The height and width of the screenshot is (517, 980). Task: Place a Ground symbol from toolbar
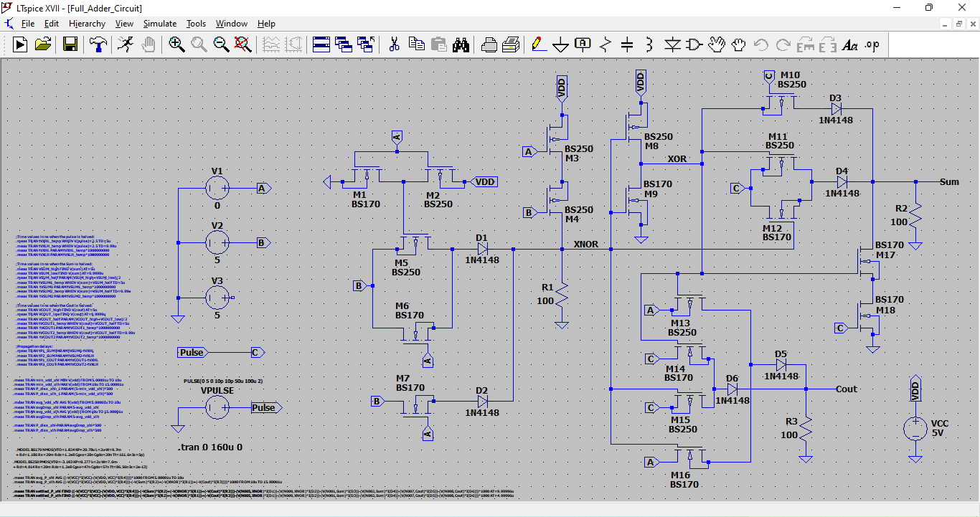(560, 44)
